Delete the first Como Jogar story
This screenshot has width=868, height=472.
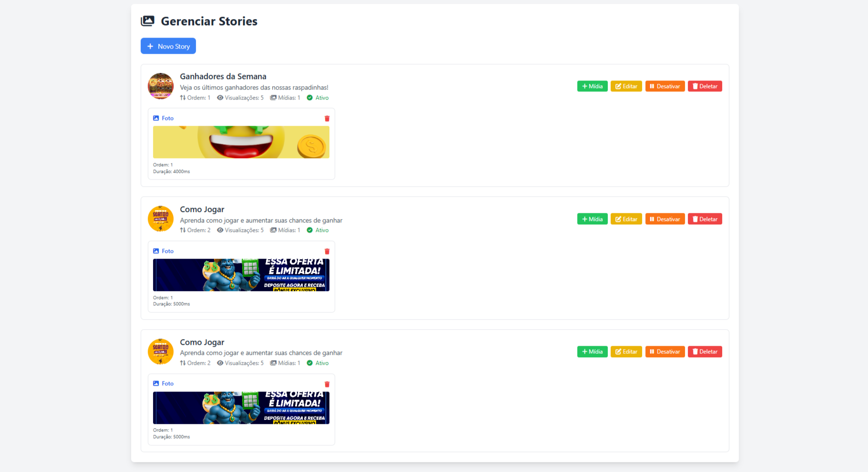point(705,219)
